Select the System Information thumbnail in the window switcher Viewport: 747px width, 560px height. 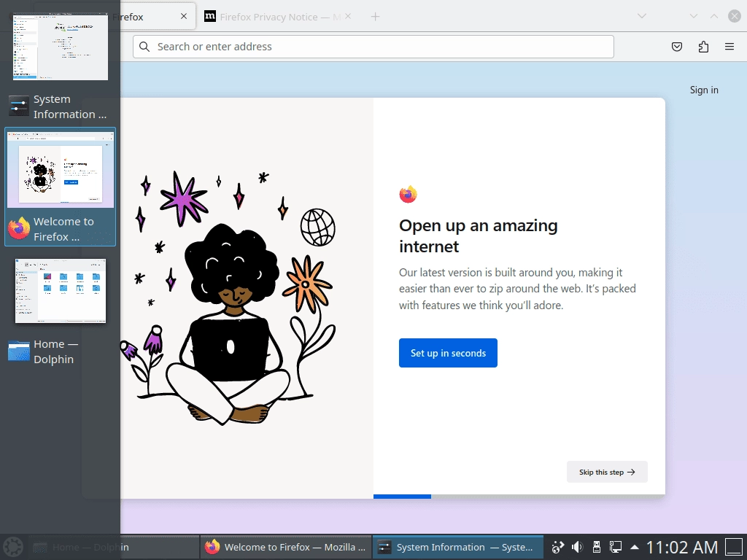(61, 47)
